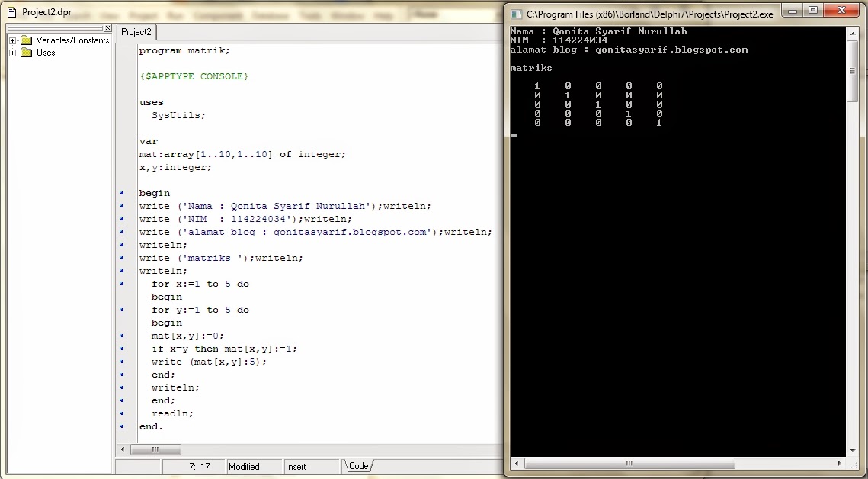Image resolution: width=868 pixels, height=479 pixels.
Task: Toggle a breakpoint on the 'readln;' line gutter
Action: pyautogui.click(x=122, y=413)
